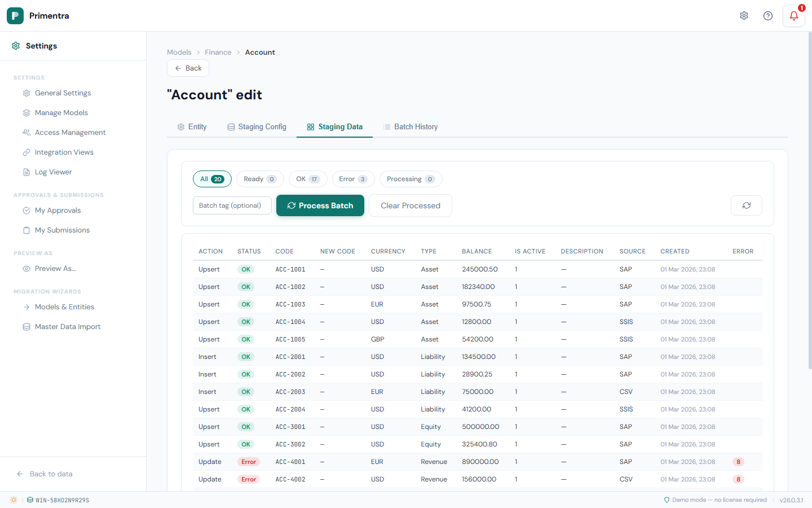Viewport: 812px width, 508px height.
Task: Filter staging rows by Error status
Action: [353, 179]
